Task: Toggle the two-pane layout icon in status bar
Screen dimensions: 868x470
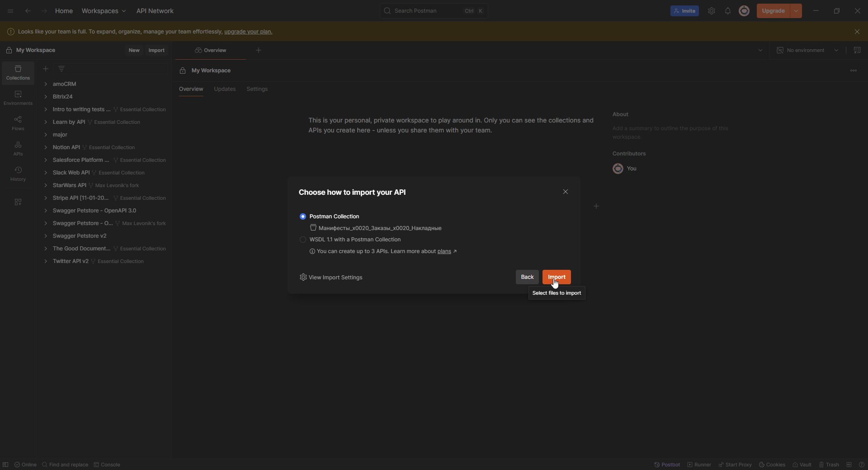Action: pos(849,465)
